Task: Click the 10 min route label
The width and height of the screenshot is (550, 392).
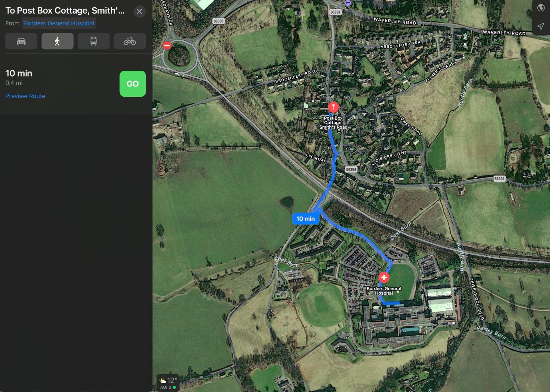Action: pyautogui.click(x=306, y=219)
